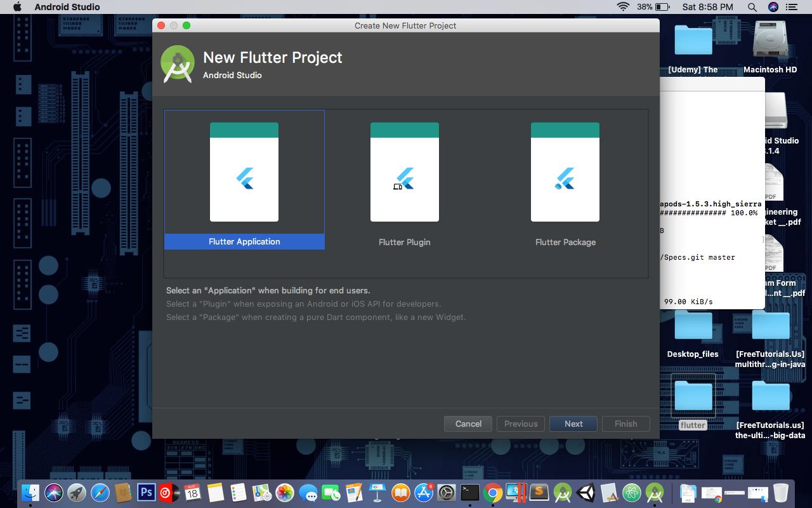The height and width of the screenshot is (508, 812).
Task: Click the Next button
Action: pyautogui.click(x=573, y=424)
